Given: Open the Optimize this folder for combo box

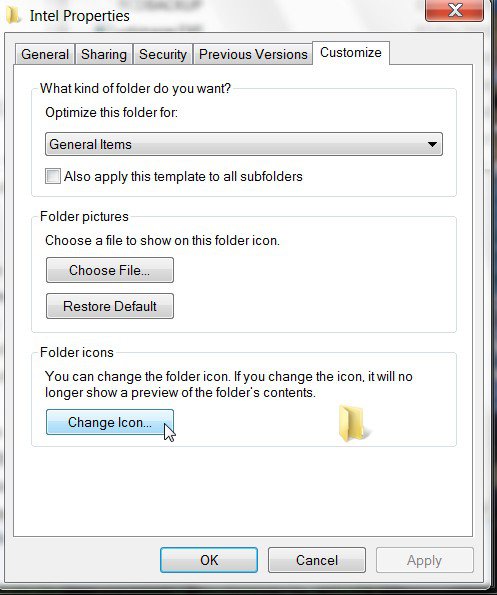Looking at the screenshot, I should (244, 144).
